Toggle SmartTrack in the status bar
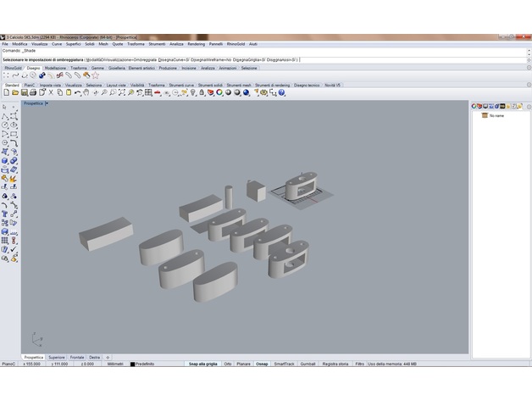532x400 pixels. pos(284,364)
